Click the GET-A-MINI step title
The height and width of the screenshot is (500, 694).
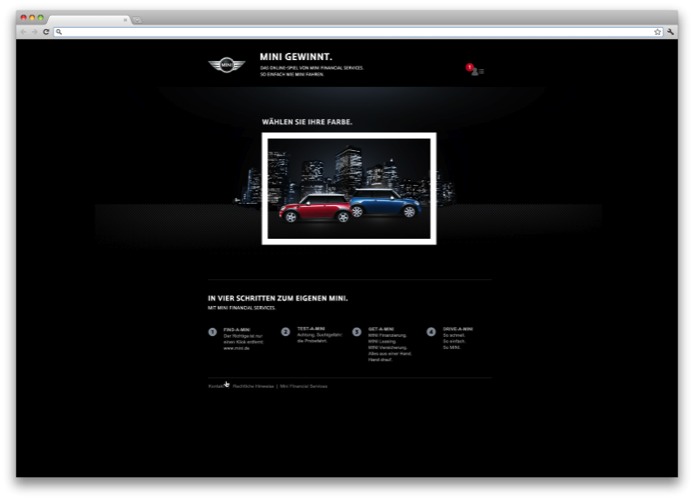click(x=381, y=329)
